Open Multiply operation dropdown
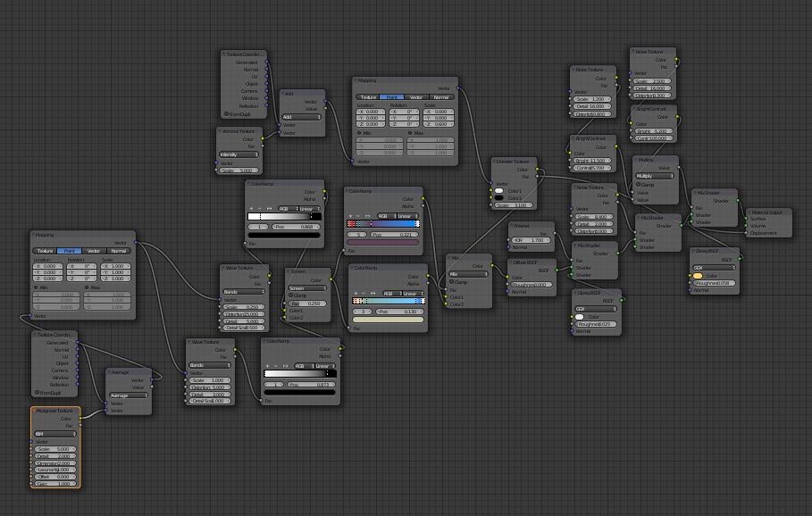 pyautogui.click(x=655, y=176)
